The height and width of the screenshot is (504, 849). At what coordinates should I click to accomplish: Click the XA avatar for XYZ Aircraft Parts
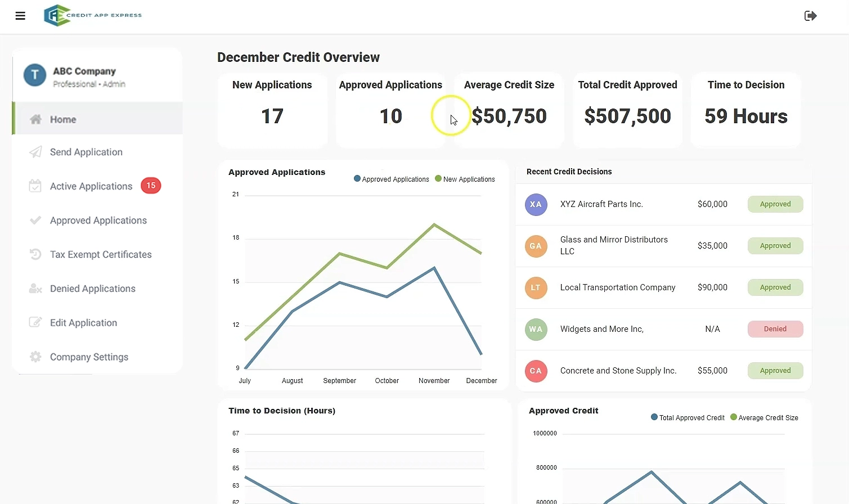click(536, 204)
